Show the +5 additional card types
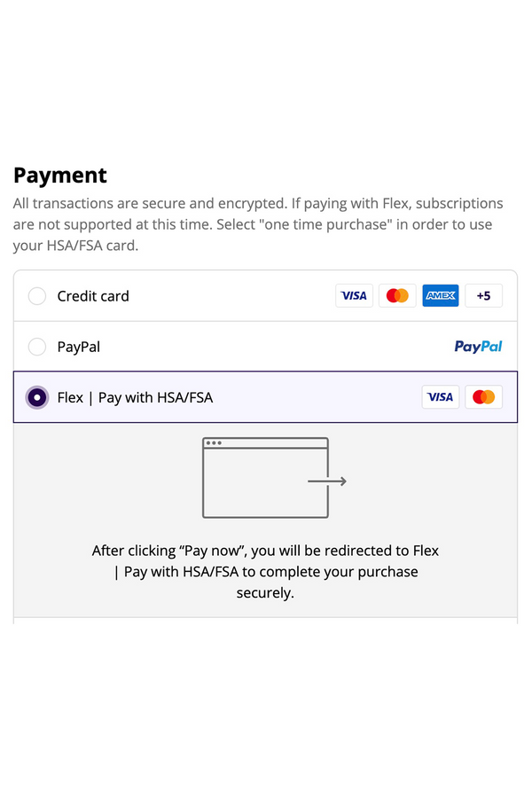This screenshot has height=798, width=532. click(x=483, y=296)
